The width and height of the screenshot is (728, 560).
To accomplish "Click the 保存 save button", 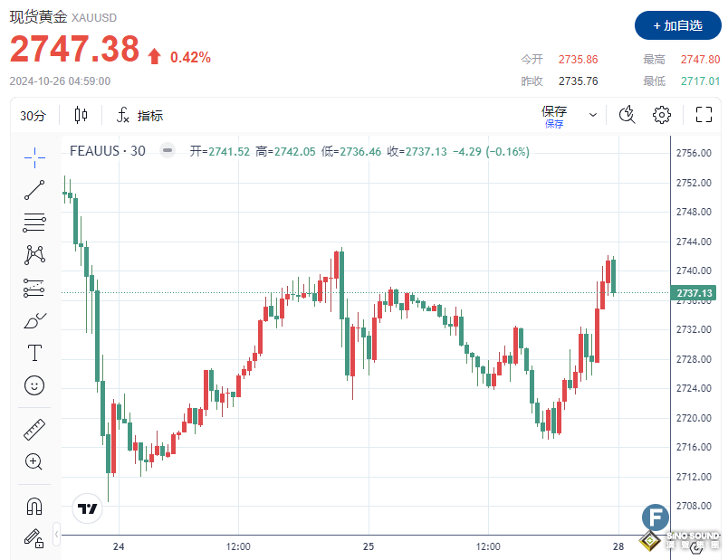I will click(x=554, y=114).
